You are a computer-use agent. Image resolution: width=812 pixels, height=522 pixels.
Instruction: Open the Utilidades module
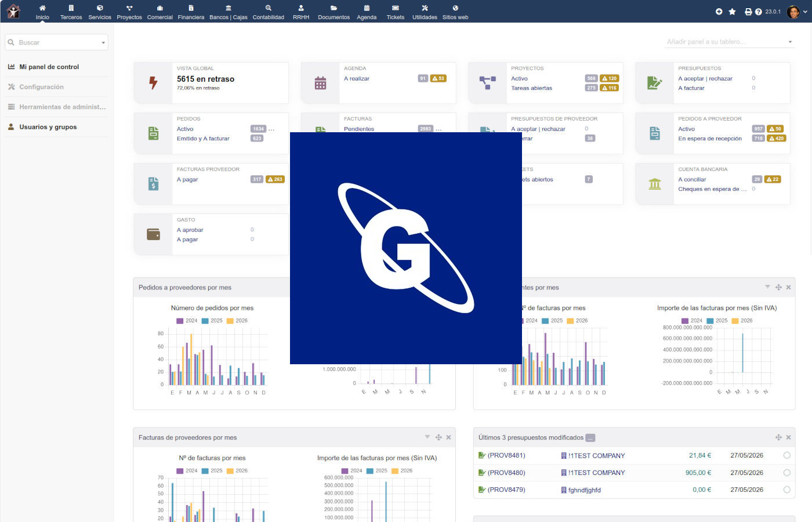[x=425, y=12]
